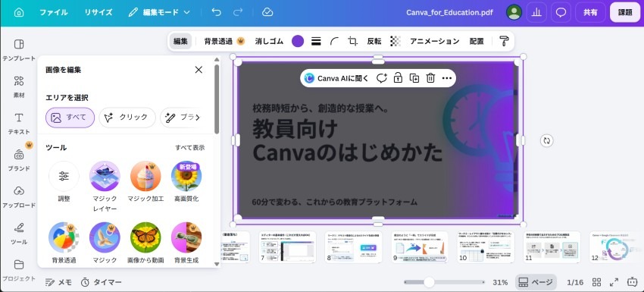This screenshot has width=644, height=292.
Task: Select すべて area option
Action: 70,118
